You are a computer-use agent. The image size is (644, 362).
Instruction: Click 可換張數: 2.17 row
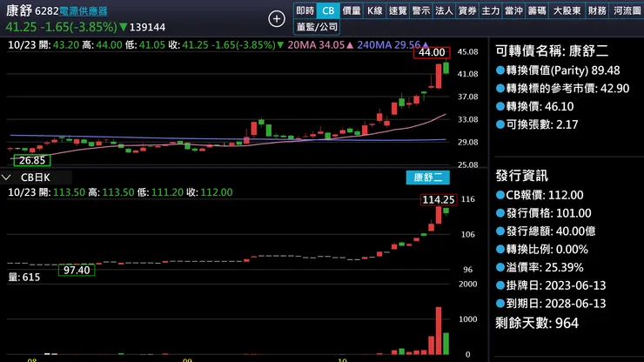537,124
